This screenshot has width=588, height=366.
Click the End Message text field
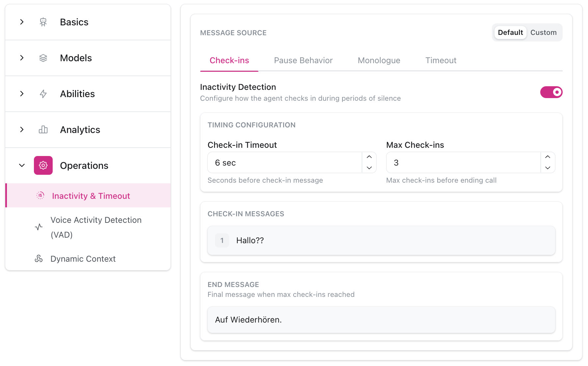click(381, 320)
